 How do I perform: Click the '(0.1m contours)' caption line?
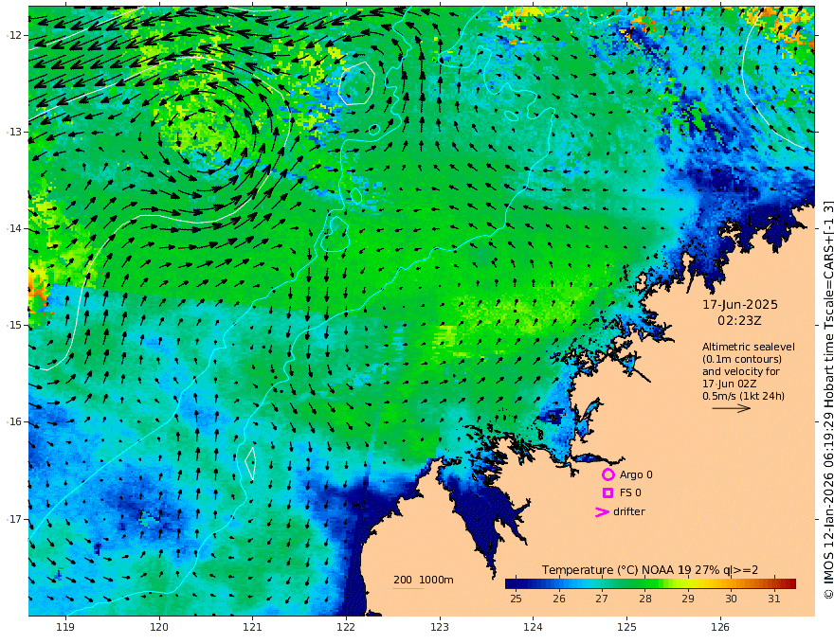click(742, 359)
